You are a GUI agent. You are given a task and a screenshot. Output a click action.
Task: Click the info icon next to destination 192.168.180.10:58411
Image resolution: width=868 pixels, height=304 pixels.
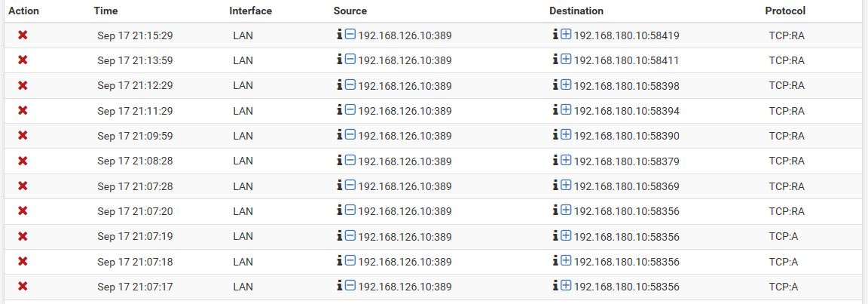tap(556, 60)
